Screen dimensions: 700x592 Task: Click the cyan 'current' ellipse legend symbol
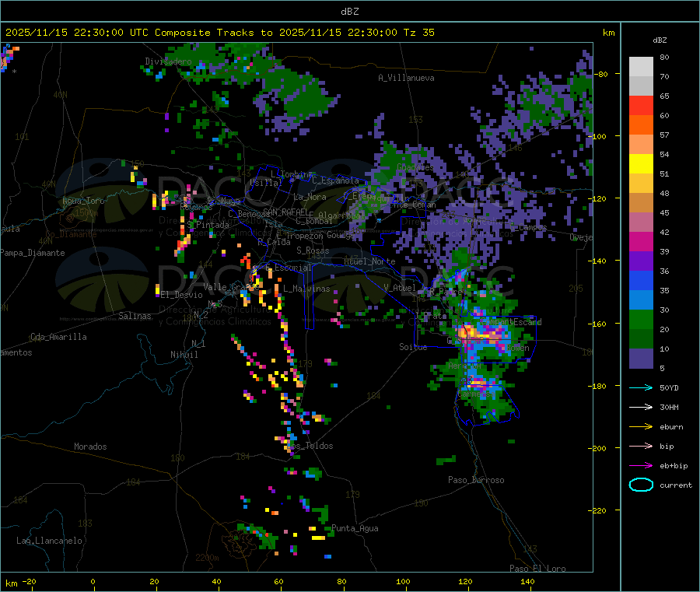pyautogui.click(x=641, y=485)
